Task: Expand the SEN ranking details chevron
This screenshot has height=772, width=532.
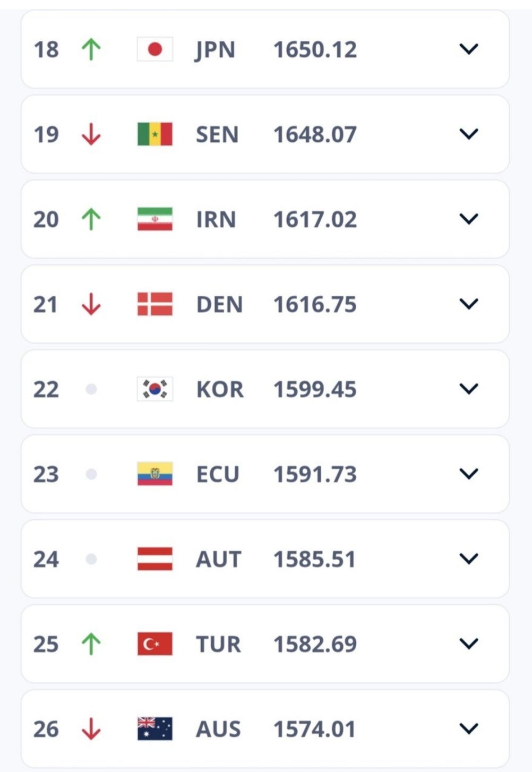Action: click(x=468, y=134)
